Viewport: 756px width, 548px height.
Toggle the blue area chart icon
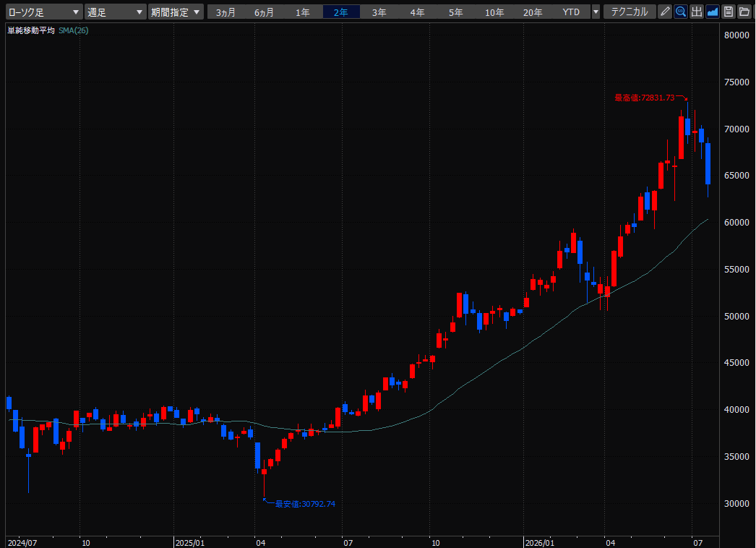[x=712, y=12]
